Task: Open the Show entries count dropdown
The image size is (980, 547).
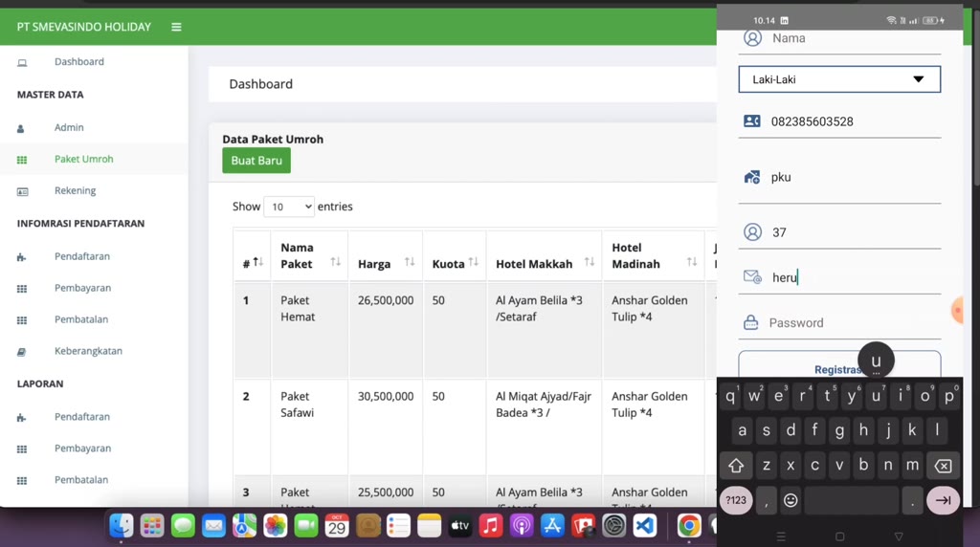Action: [x=288, y=207]
